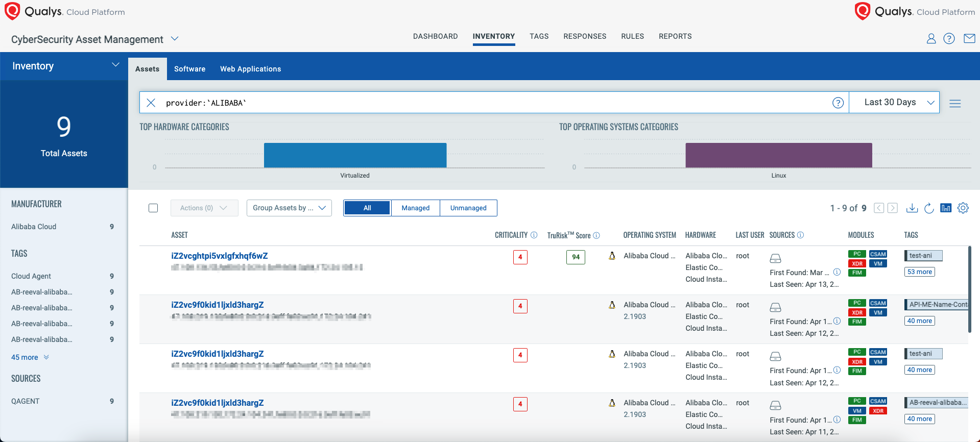980x442 pixels.
Task: Click criticality 4 badge of first asset
Action: pos(520,257)
